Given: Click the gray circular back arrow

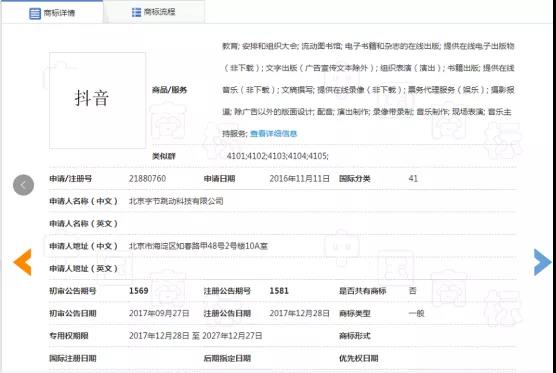Looking at the screenshot, I should (x=23, y=185).
